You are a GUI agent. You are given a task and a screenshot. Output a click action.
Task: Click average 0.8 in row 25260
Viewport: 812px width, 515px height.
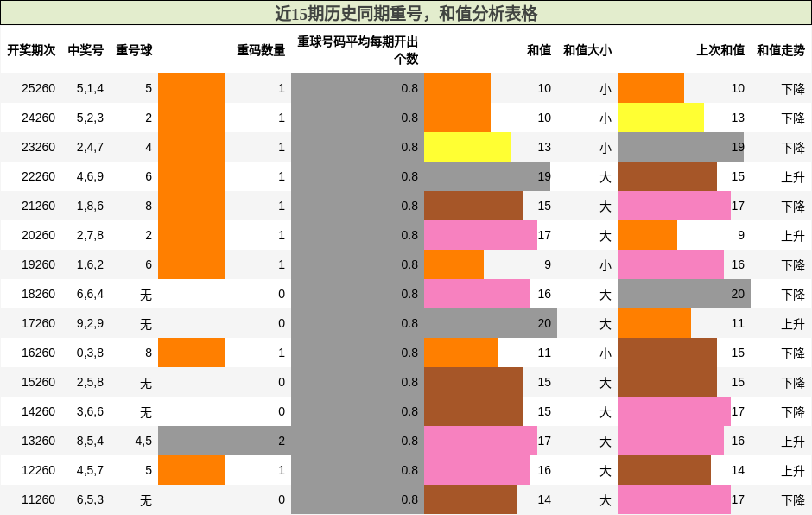(x=409, y=89)
